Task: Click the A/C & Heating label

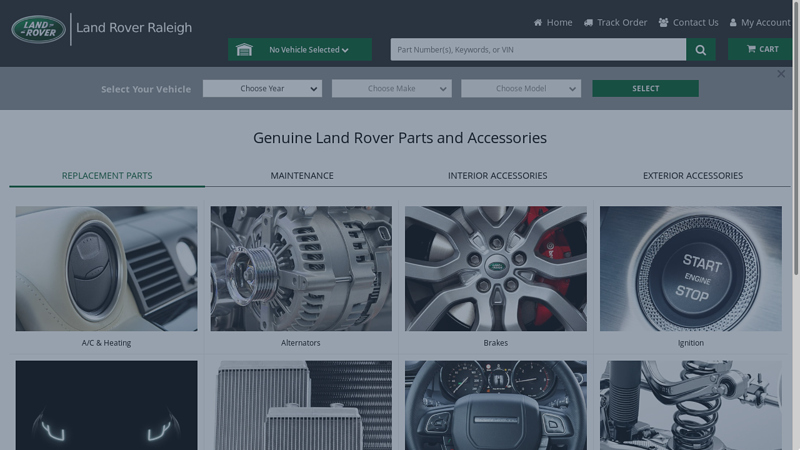Action: pyautogui.click(x=106, y=343)
